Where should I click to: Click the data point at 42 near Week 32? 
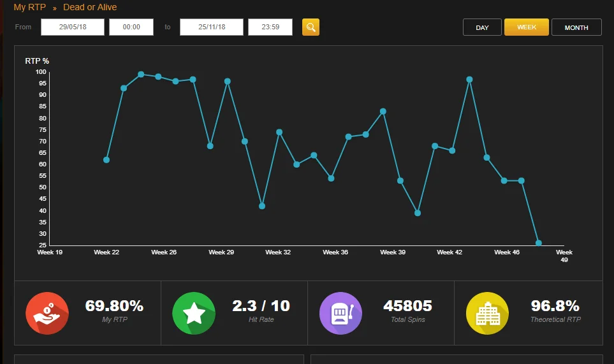(262, 206)
